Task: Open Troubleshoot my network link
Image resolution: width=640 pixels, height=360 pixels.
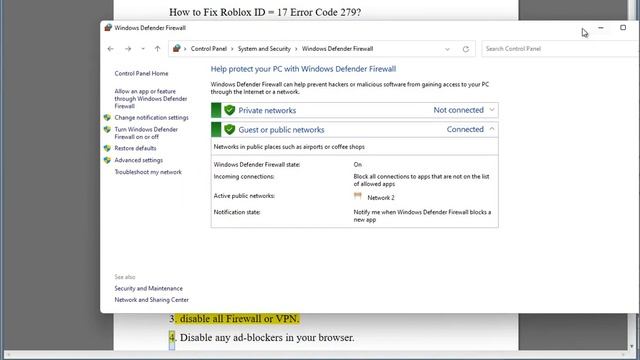Action: (148, 172)
